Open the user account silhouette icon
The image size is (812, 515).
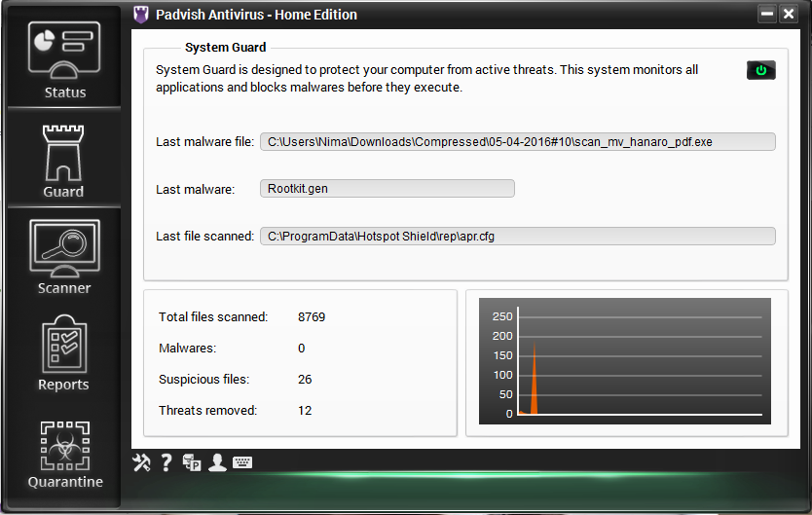[217, 462]
